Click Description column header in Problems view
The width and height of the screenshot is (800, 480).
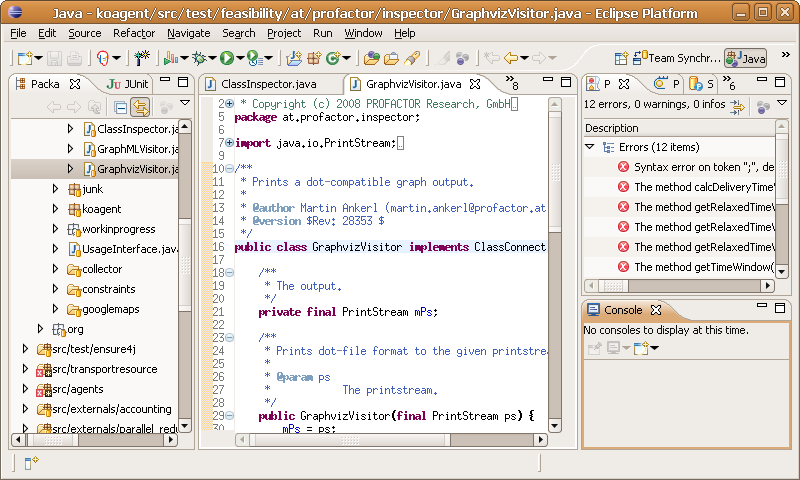pyautogui.click(x=679, y=128)
